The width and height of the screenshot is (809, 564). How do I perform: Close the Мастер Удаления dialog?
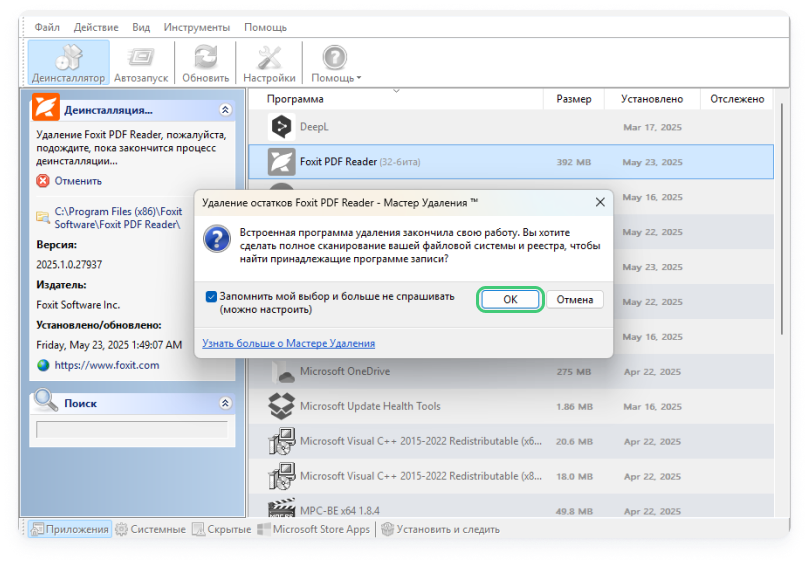click(x=600, y=202)
